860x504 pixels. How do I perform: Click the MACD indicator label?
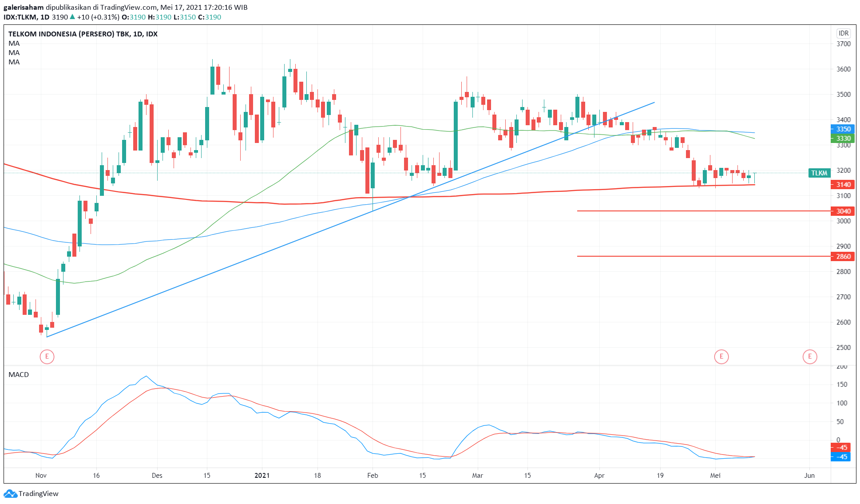click(19, 375)
